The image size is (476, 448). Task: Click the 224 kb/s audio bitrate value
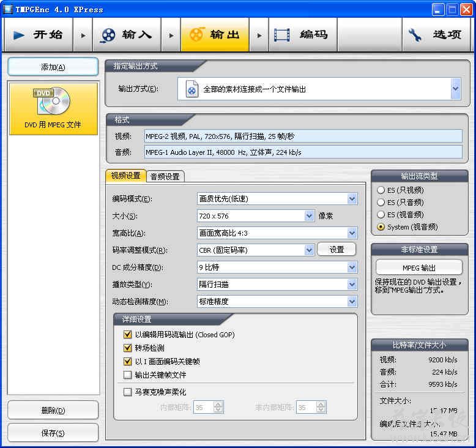[444, 371]
